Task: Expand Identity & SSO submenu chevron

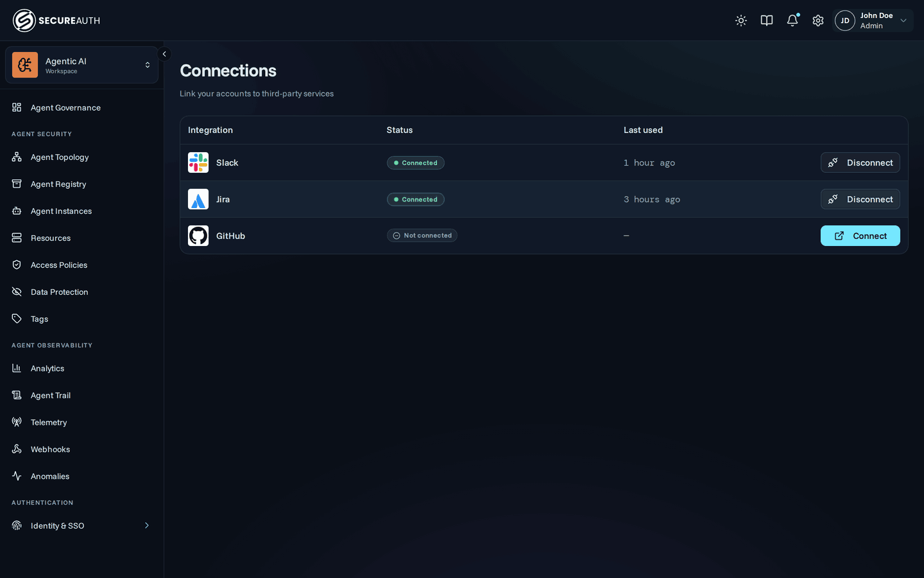Action: click(x=147, y=525)
